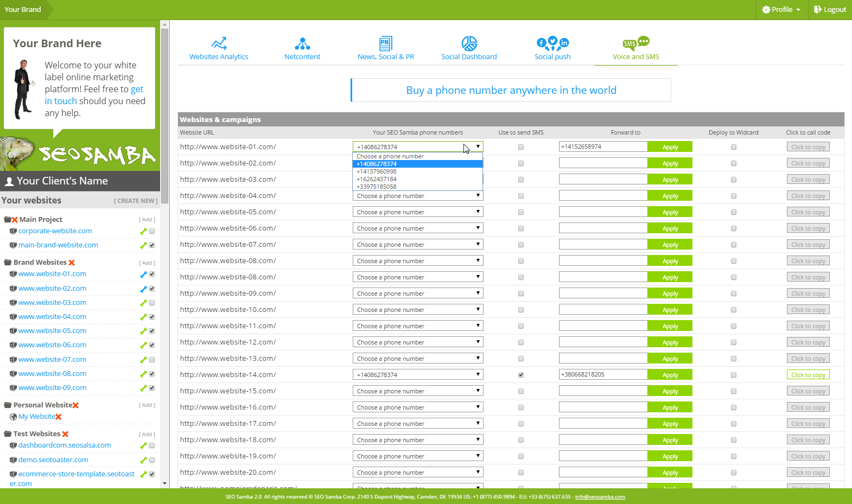The width and height of the screenshot is (852, 504).
Task: Toggle Deploy to Widcard for website-01
Action: tap(734, 147)
